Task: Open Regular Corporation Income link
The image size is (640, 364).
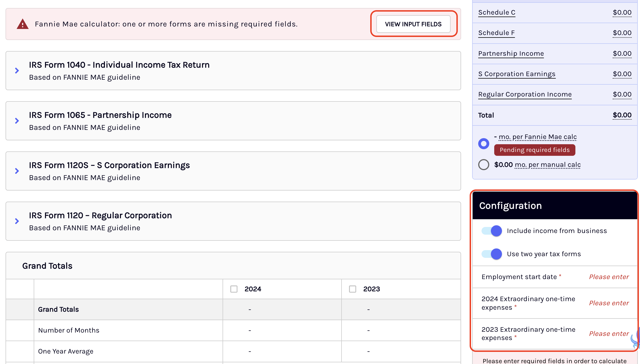Action: pyautogui.click(x=525, y=94)
